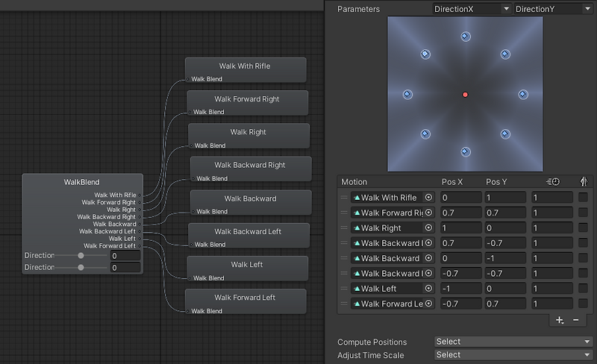Screen dimensions: 597x364
Task: Select the upper-right diagonal blend point
Action: tap(505, 54)
